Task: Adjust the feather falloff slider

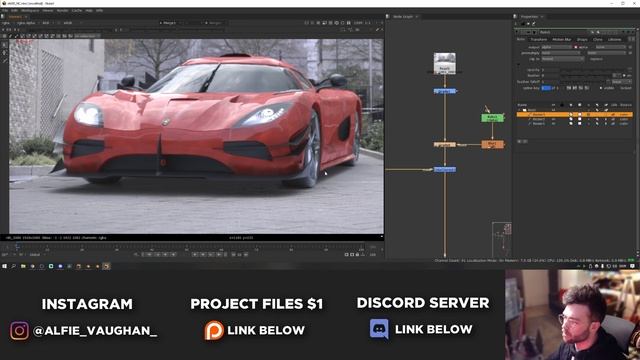Action: (x=583, y=82)
